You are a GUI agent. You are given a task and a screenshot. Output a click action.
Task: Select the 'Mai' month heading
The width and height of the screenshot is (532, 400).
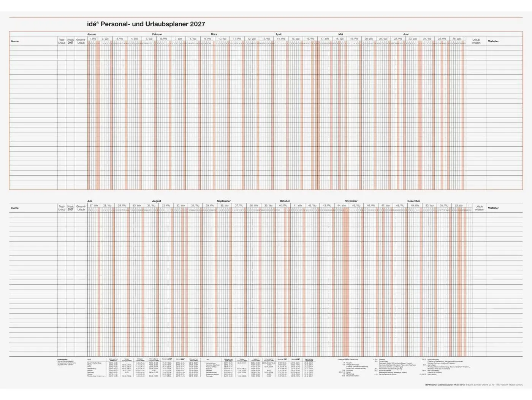[x=340, y=34]
